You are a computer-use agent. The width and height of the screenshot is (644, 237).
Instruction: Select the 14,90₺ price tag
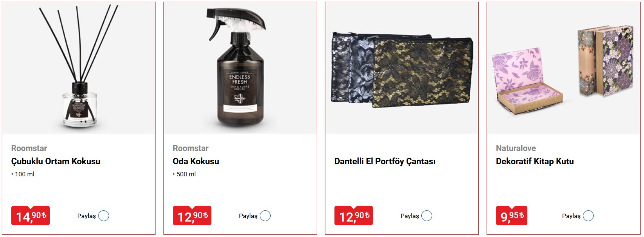tap(31, 216)
